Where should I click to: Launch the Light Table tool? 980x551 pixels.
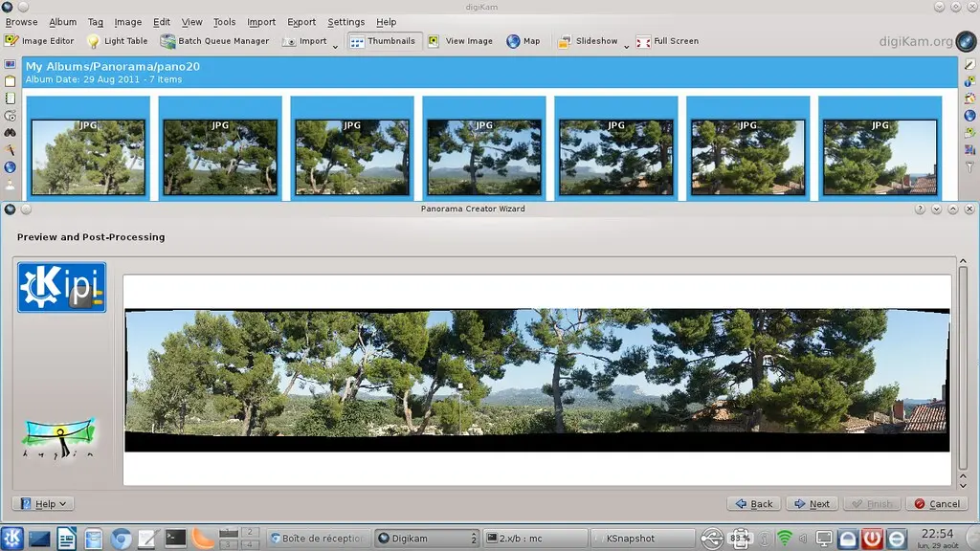(x=118, y=41)
